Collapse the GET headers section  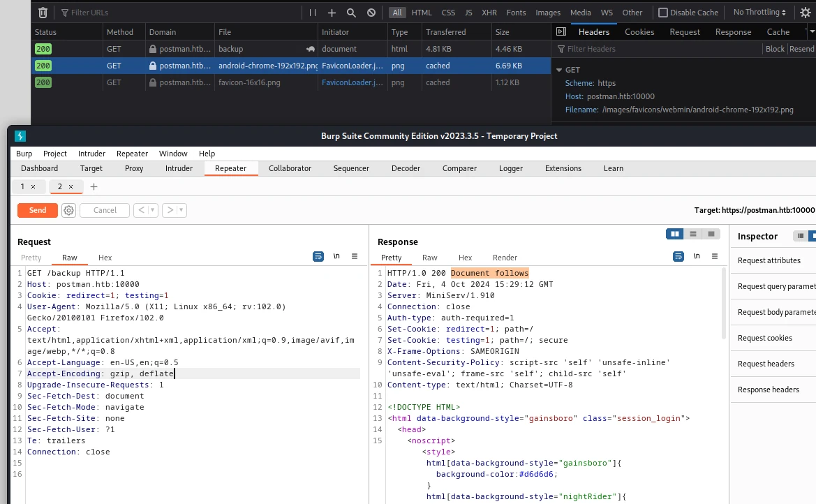coord(559,70)
